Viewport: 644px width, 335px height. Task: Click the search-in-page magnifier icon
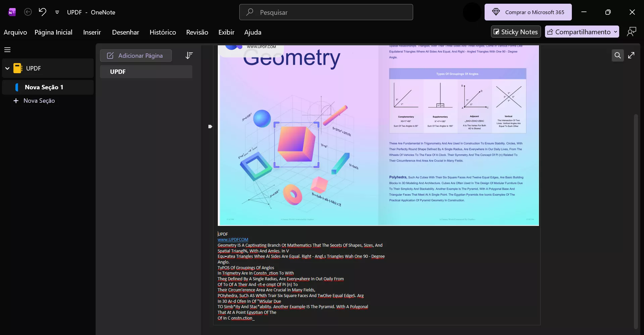coord(617,55)
